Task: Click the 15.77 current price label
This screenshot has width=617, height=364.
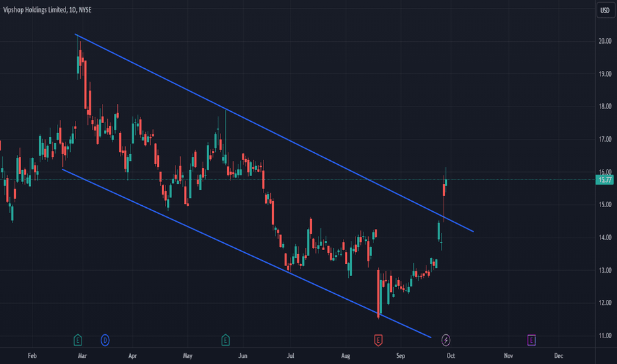Action: click(x=605, y=180)
